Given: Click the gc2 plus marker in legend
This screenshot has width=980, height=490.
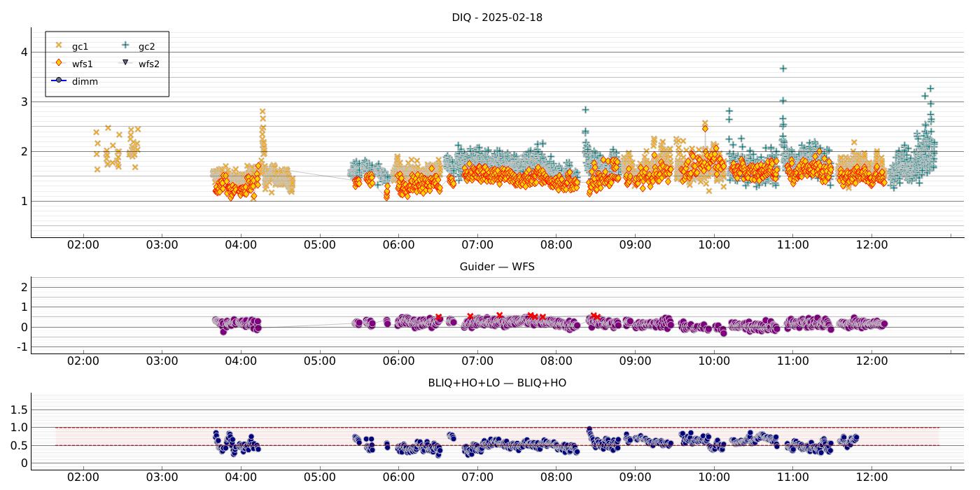Looking at the screenshot, I should (125, 45).
